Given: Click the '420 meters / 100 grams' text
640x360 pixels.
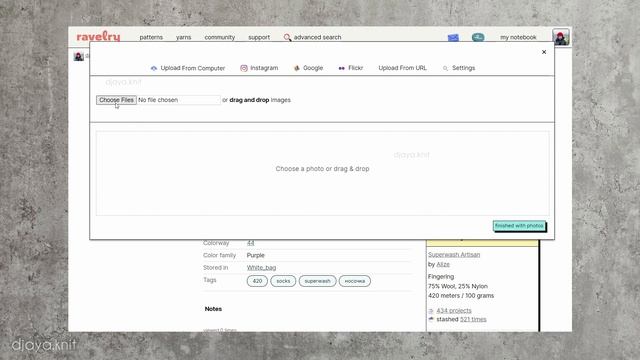Looking at the screenshot, I should [x=461, y=296].
